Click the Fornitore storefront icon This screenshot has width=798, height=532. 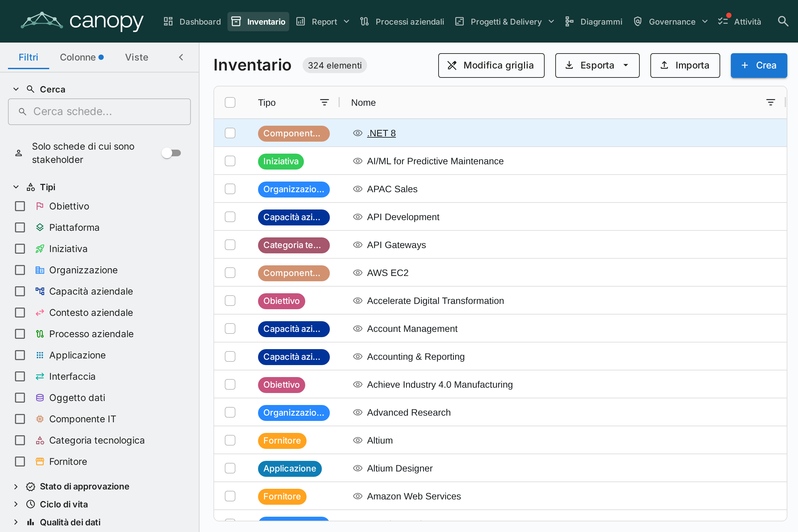(x=40, y=462)
